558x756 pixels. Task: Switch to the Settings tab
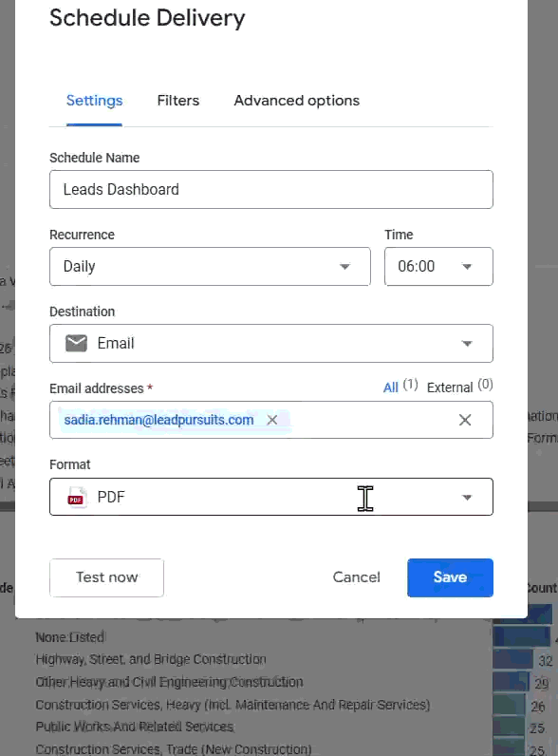click(95, 101)
